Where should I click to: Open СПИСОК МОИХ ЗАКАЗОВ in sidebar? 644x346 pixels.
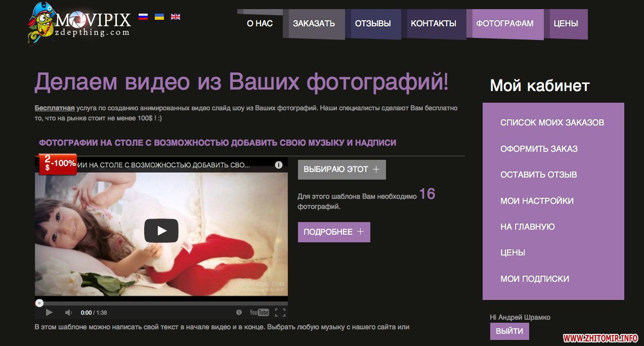point(552,122)
